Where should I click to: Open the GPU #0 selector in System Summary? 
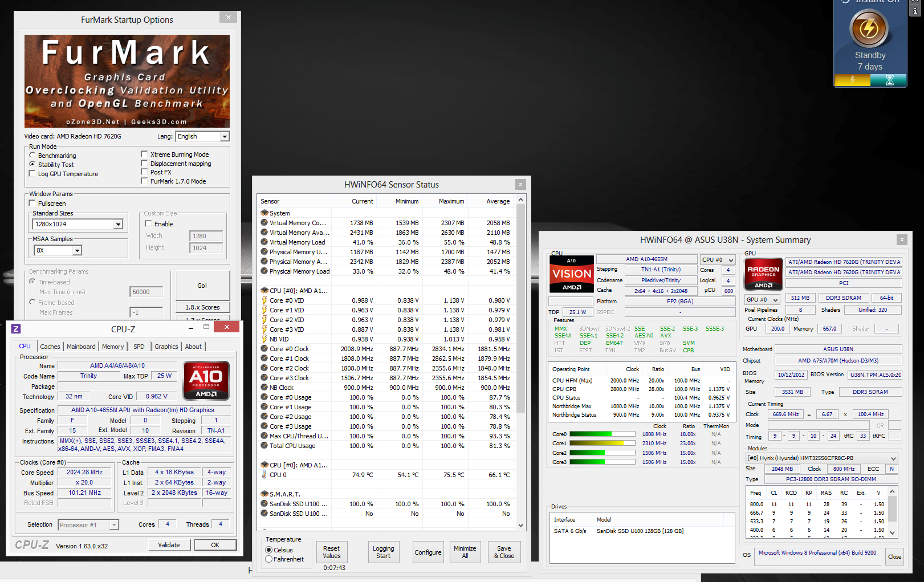coord(762,299)
